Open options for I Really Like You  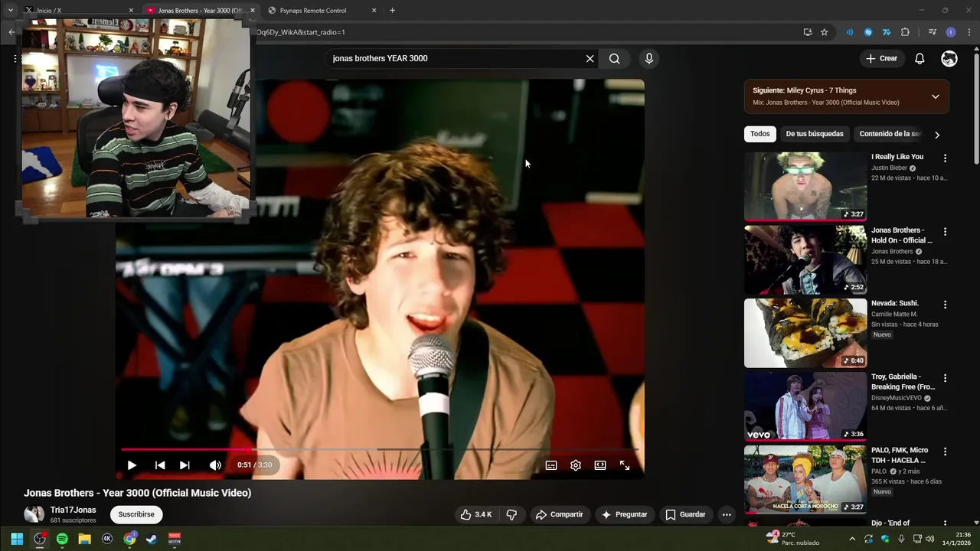click(x=945, y=158)
